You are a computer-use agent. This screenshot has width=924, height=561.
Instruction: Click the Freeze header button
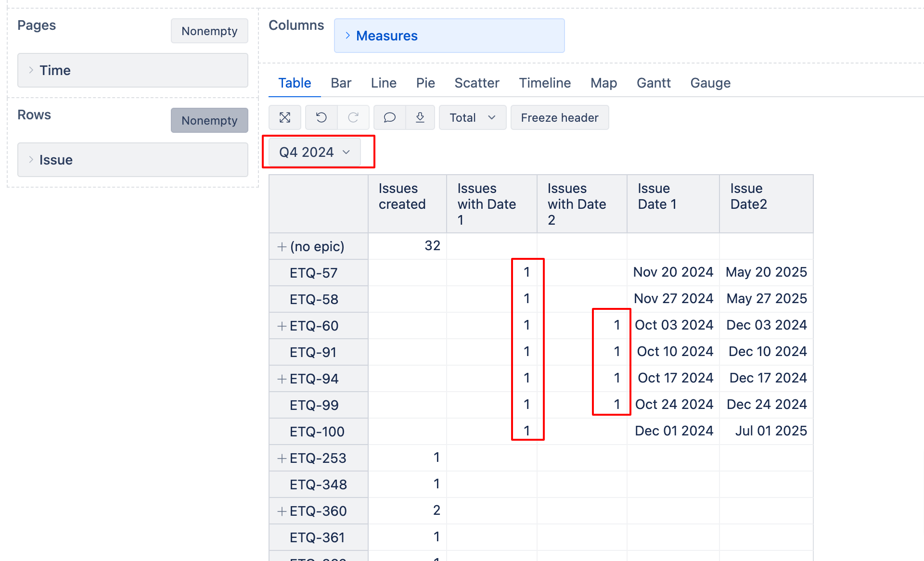[560, 117]
